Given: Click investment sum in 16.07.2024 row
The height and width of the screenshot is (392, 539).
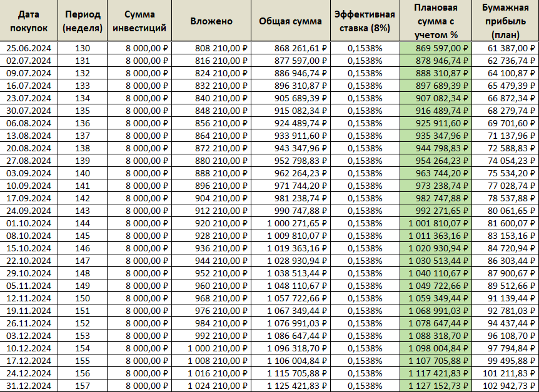Looking at the screenshot, I should coord(139,86).
